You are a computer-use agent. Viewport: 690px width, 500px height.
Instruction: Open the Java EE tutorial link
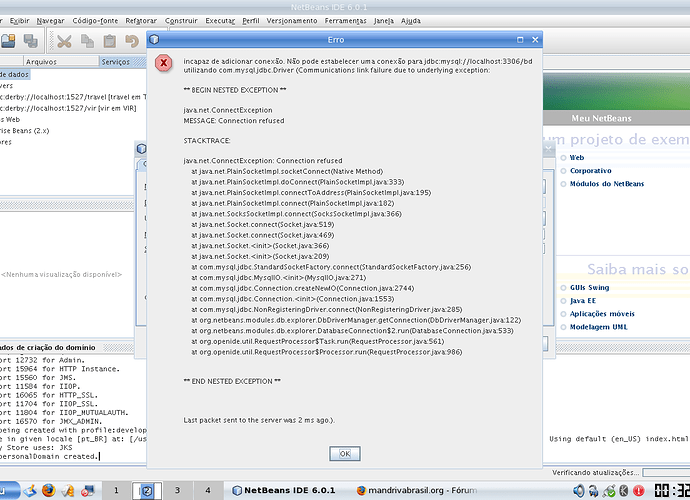pyautogui.click(x=583, y=301)
